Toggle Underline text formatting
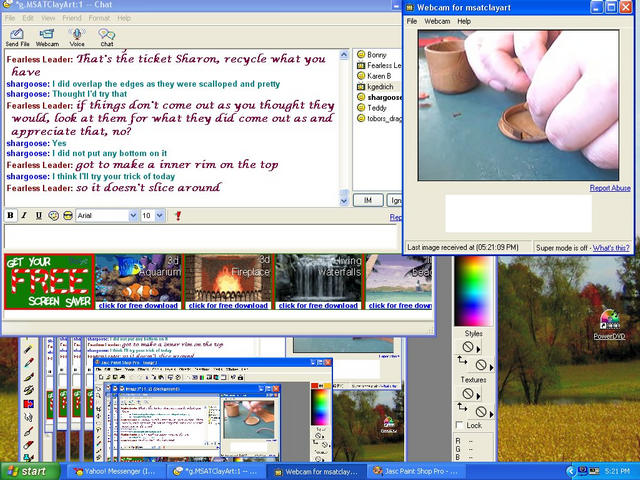The image size is (640, 480). pyautogui.click(x=38, y=216)
